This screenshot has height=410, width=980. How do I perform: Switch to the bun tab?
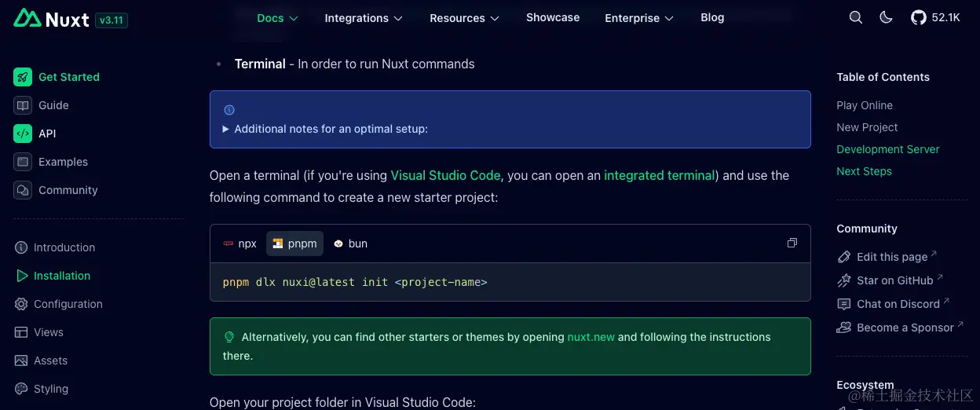tap(350, 243)
